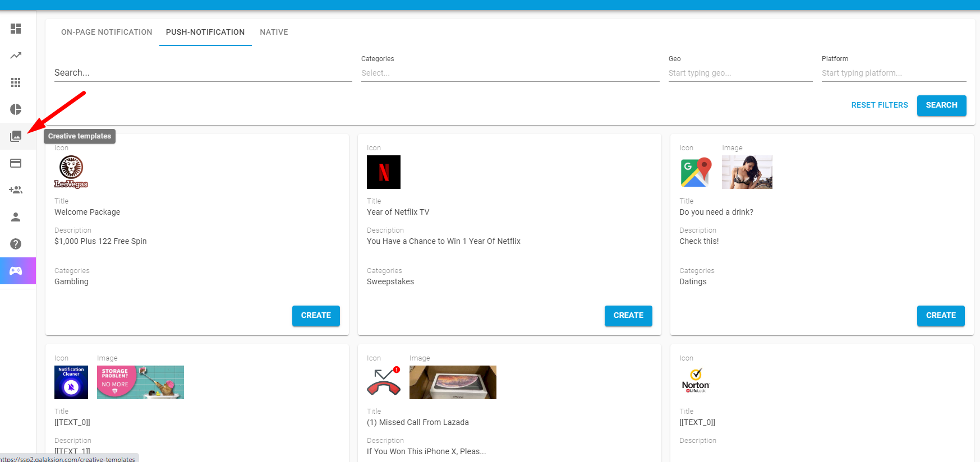
Task: Click the Reset Filters button
Action: [x=879, y=105]
